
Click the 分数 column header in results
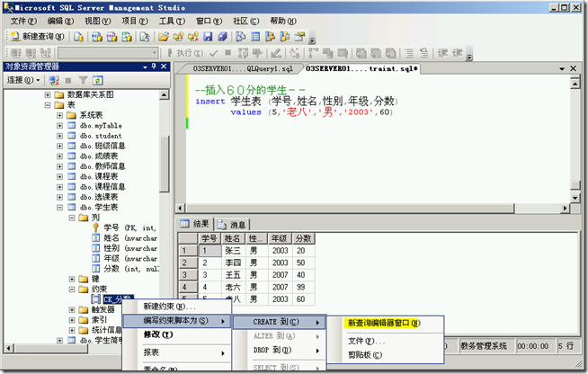(303, 238)
